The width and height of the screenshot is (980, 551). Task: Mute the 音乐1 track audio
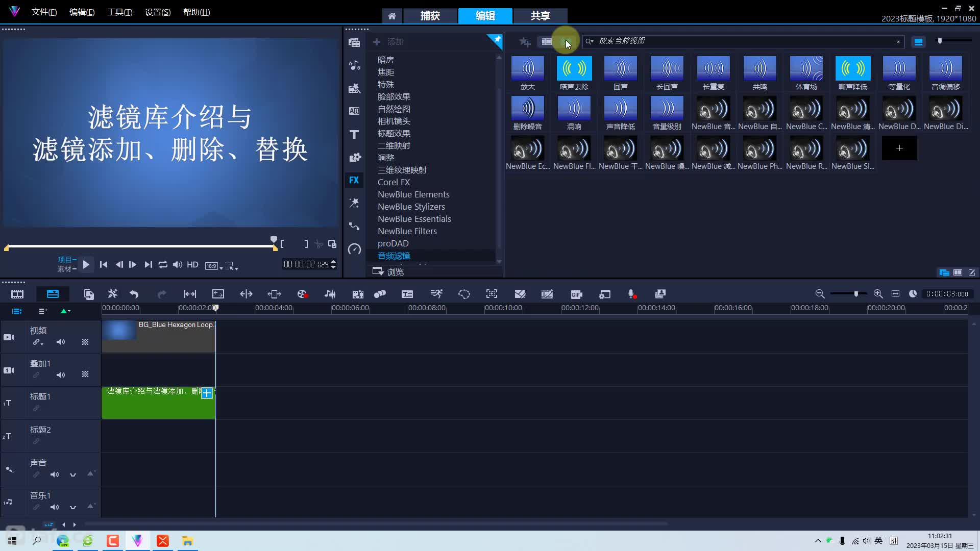(55, 508)
